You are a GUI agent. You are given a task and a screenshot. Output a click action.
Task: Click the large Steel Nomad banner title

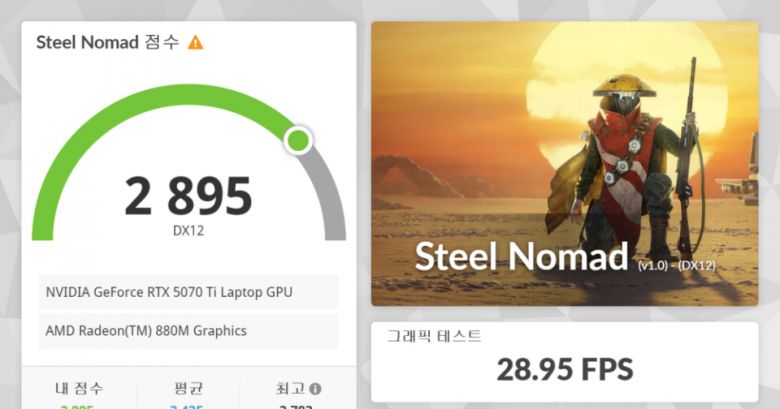coord(521,256)
